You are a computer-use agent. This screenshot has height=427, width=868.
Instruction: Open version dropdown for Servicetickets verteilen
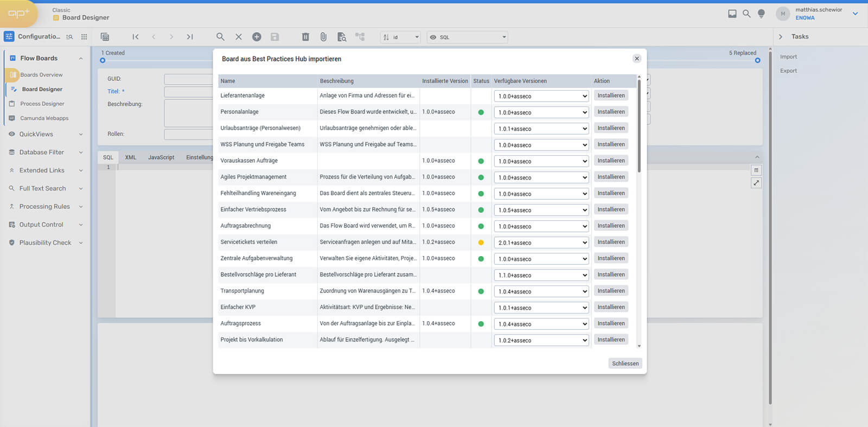click(541, 243)
